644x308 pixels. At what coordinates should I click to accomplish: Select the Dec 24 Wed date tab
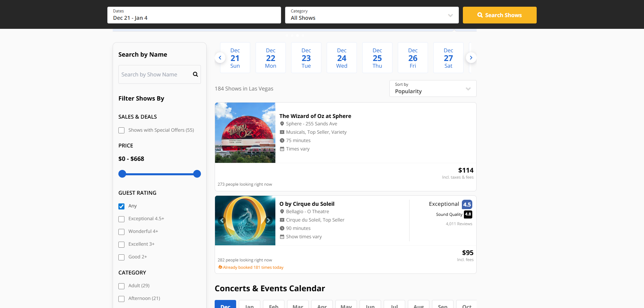(x=341, y=58)
